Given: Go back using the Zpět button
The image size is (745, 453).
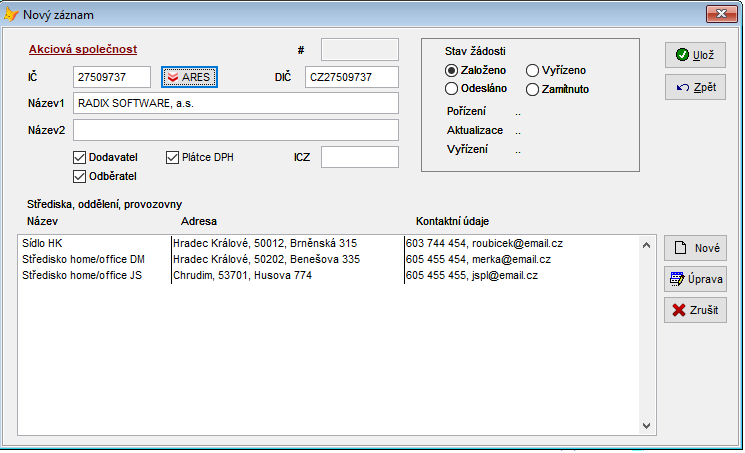Looking at the screenshot, I should click(695, 88).
